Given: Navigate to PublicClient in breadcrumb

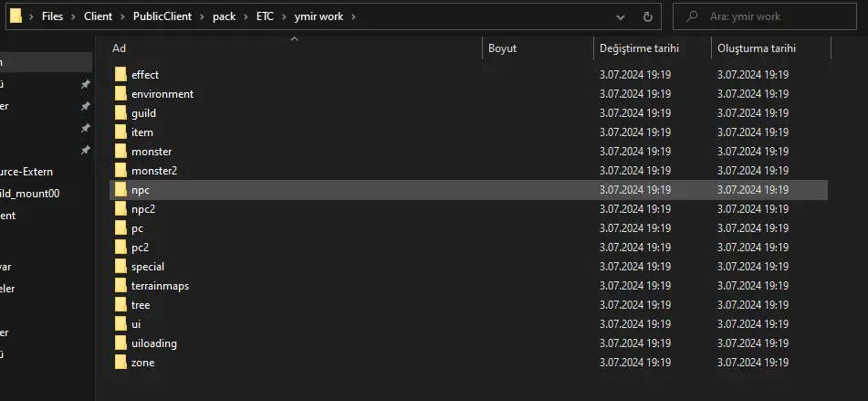Looking at the screenshot, I should [162, 16].
